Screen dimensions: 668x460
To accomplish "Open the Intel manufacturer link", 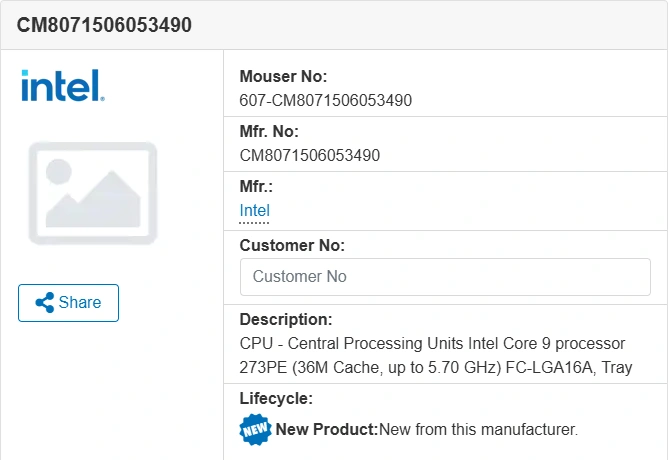I will pyautogui.click(x=255, y=211).
